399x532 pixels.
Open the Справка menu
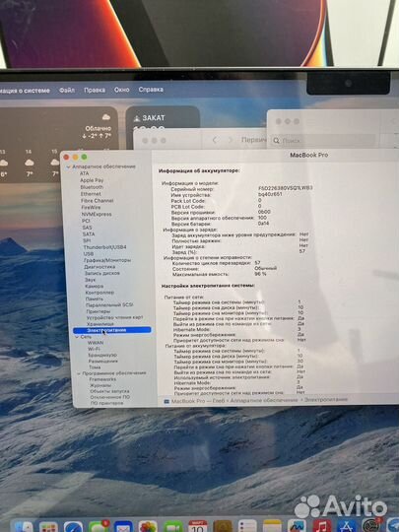tap(151, 90)
